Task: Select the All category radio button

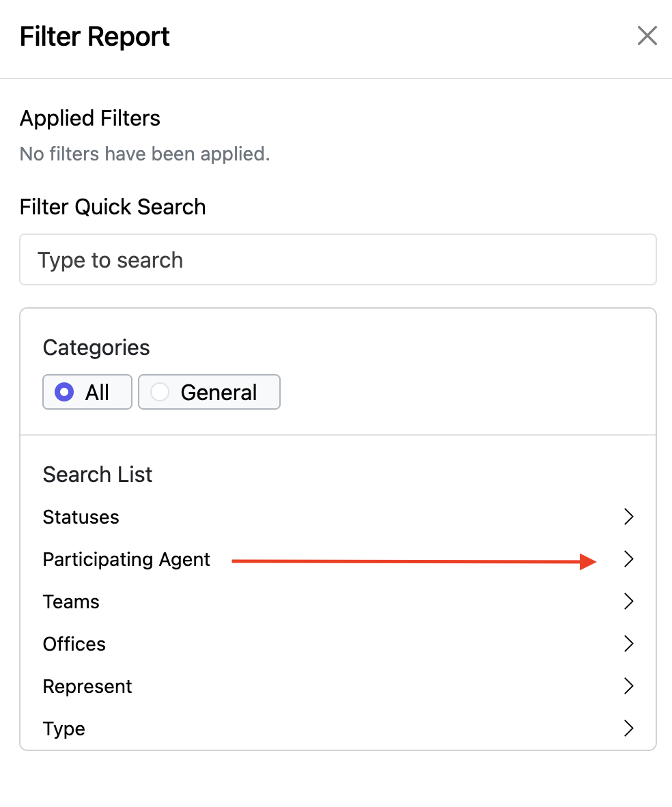Action: tap(64, 392)
